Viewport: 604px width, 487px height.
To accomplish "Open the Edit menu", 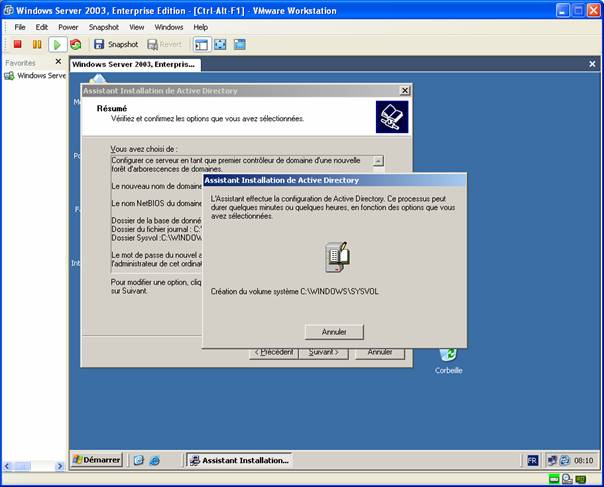I will tap(41, 27).
